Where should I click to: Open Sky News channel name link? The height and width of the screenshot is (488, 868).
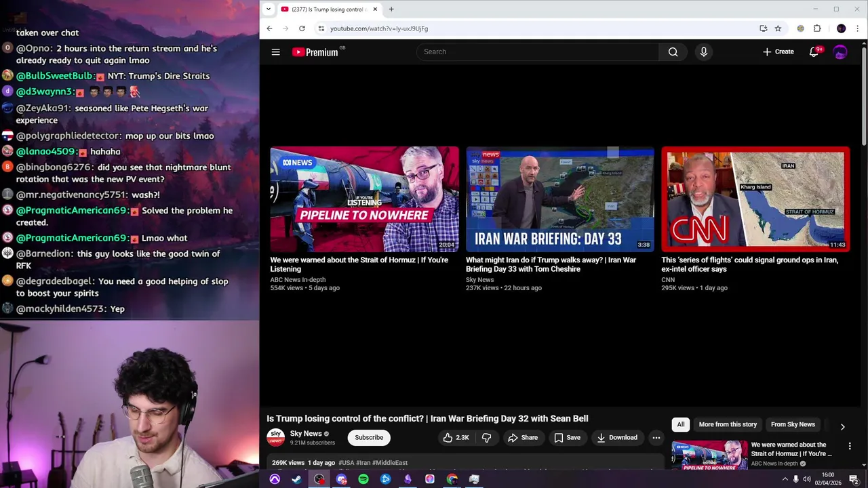coord(306,434)
